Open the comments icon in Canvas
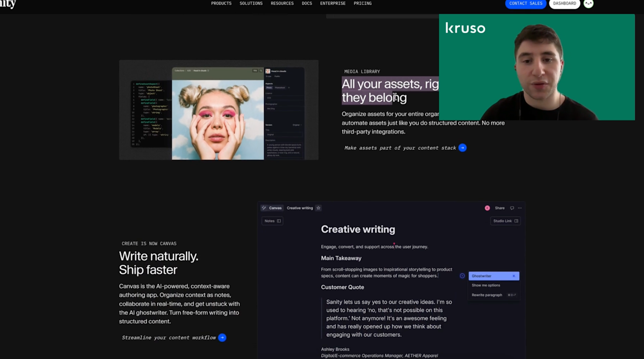Image resolution: width=644 pixels, height=359 pixels. (512, 208)
